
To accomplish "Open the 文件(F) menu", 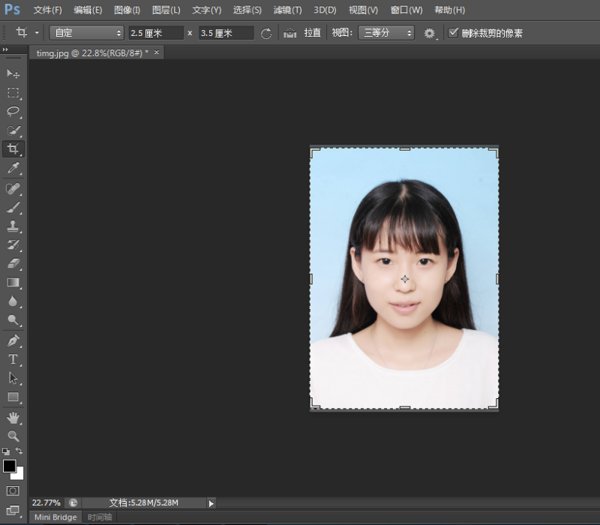I will [48, 10].
